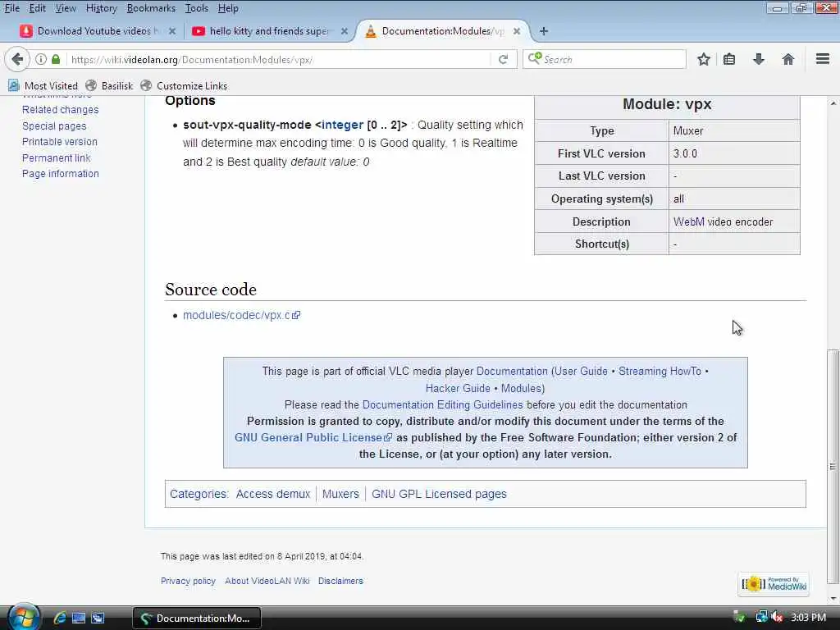This screenshot has height=630, width=840.
Task: Open the WebM link in module table
Action: tap(688, 221)
